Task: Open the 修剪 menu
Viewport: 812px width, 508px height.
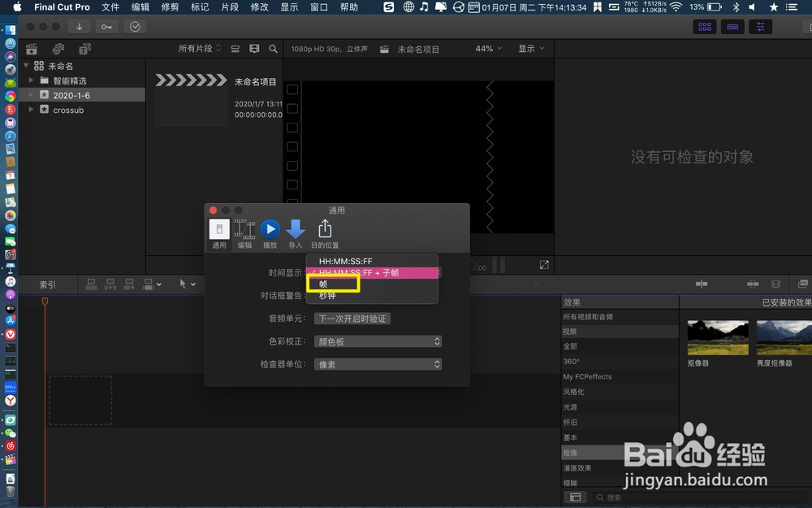Action: point(170,7)
